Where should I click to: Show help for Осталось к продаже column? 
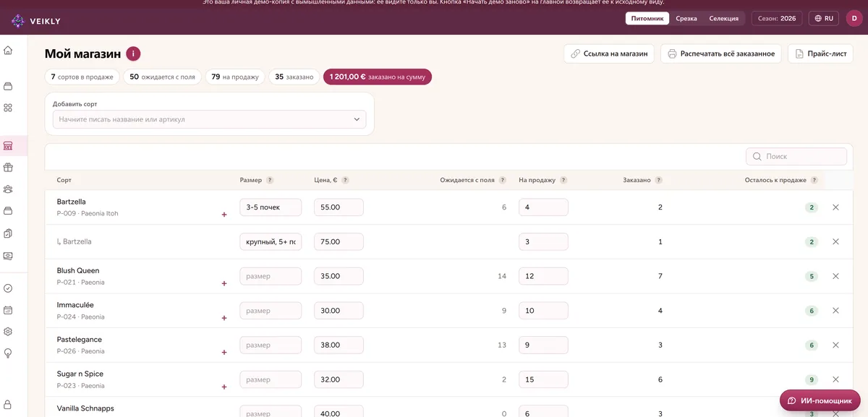814,180
